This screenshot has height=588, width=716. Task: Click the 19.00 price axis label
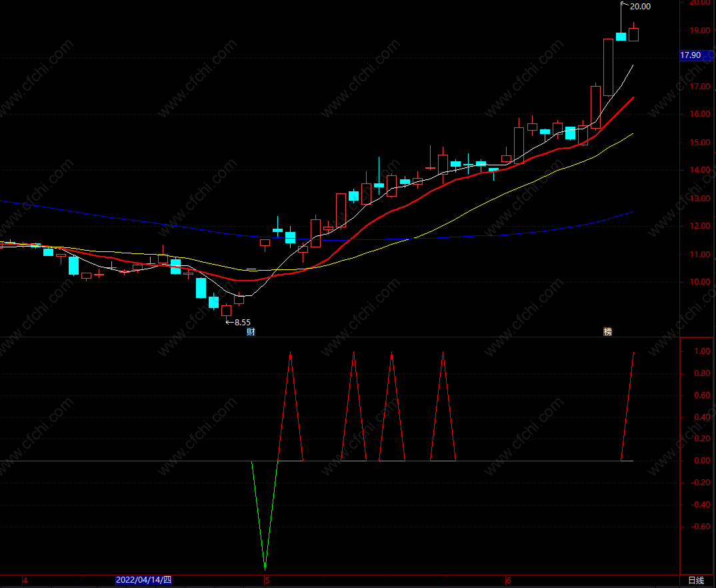coord(699,31)
